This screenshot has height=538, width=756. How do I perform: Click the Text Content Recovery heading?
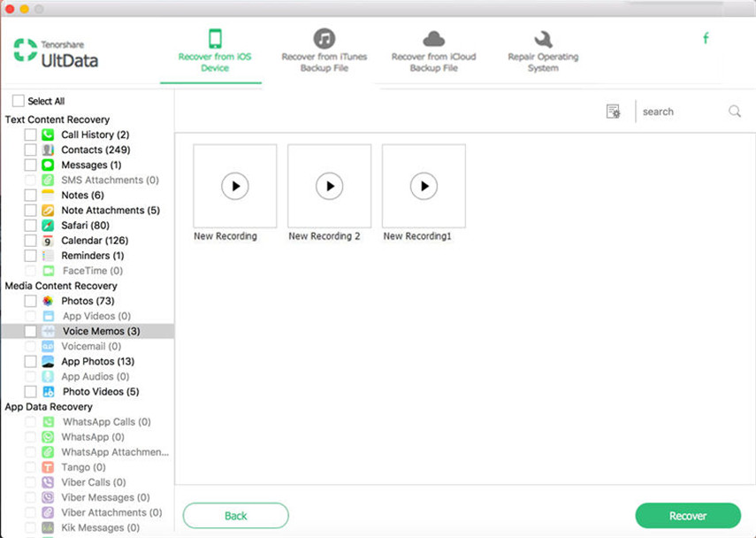tap(57, 119)
